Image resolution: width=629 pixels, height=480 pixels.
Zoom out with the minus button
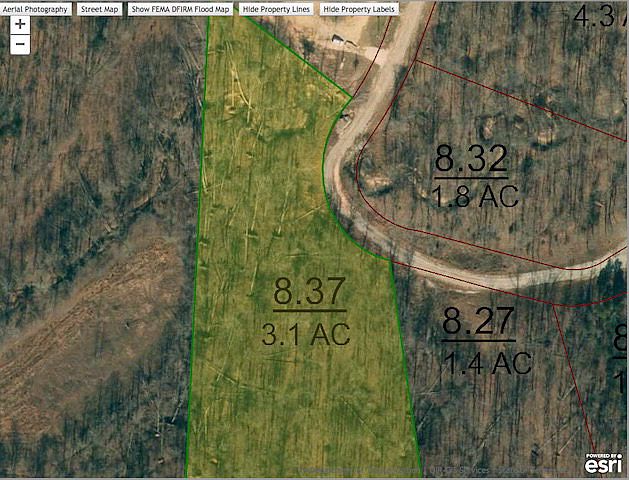[x=20, y=44]
